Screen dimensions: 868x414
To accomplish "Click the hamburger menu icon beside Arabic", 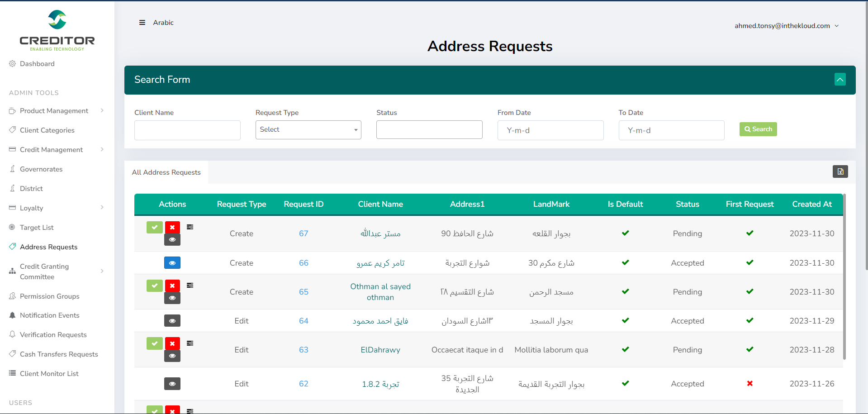I will (x=142, y=23).
